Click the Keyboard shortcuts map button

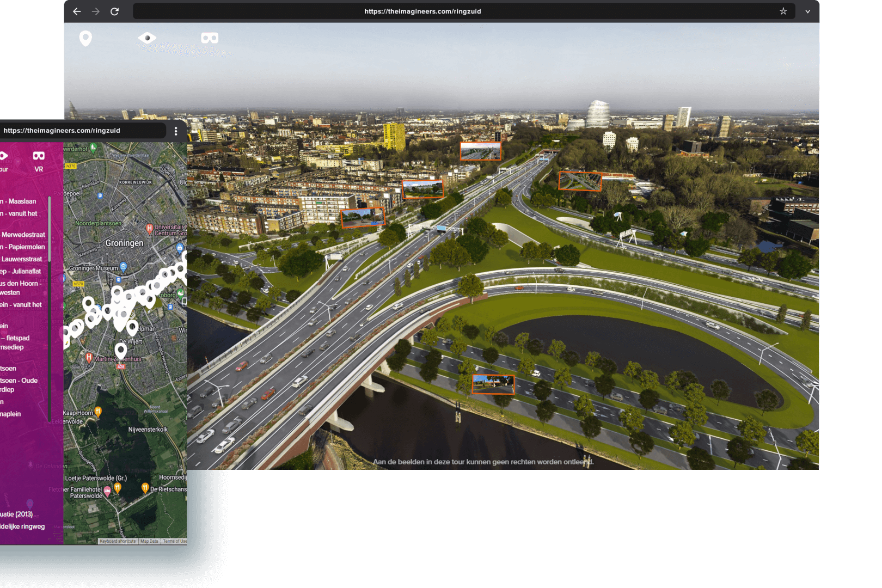pyautogui.click(x=118, y=541)
